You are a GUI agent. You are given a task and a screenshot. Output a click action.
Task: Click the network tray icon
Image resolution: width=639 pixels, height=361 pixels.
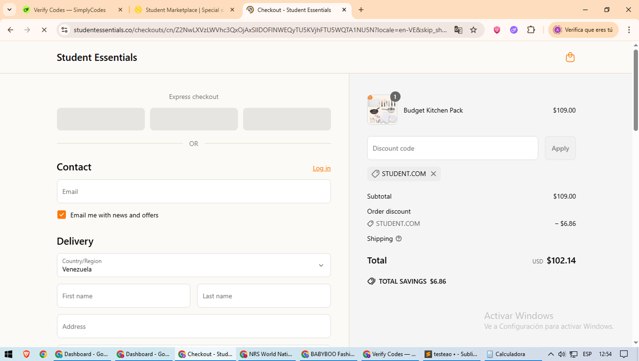573,354
